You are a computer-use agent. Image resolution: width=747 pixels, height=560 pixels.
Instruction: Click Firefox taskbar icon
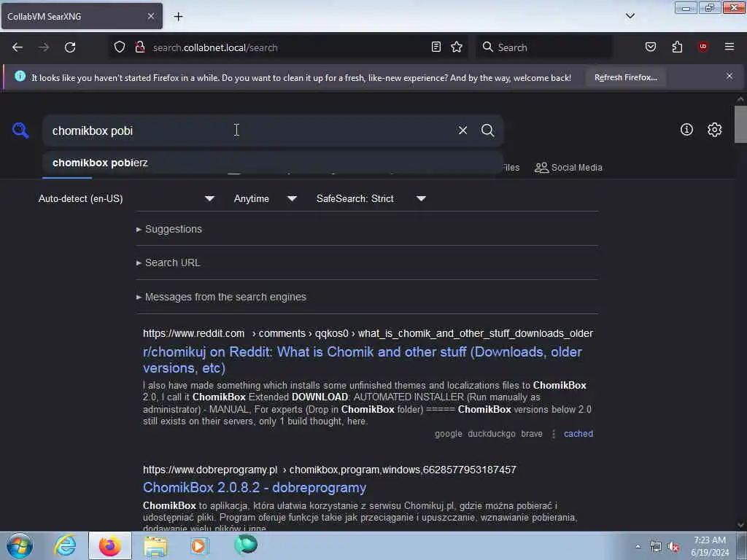tap(110, 545)
